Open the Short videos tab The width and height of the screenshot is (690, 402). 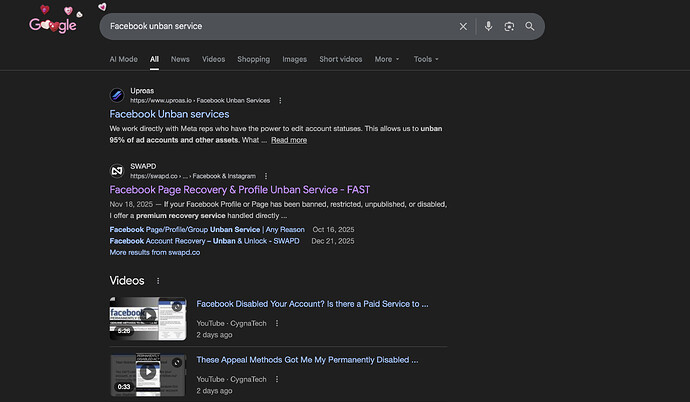341,59
